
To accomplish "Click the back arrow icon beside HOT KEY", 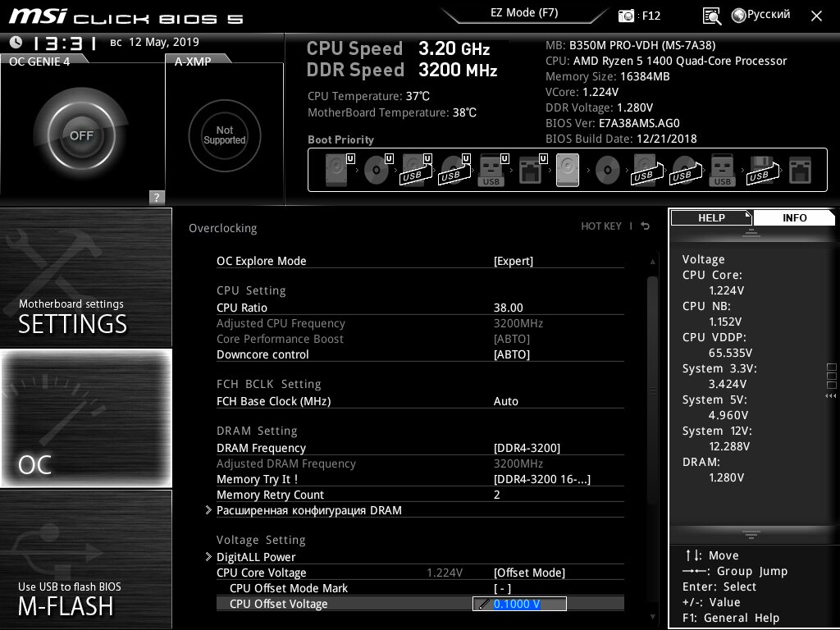I will tap(646, 226).
